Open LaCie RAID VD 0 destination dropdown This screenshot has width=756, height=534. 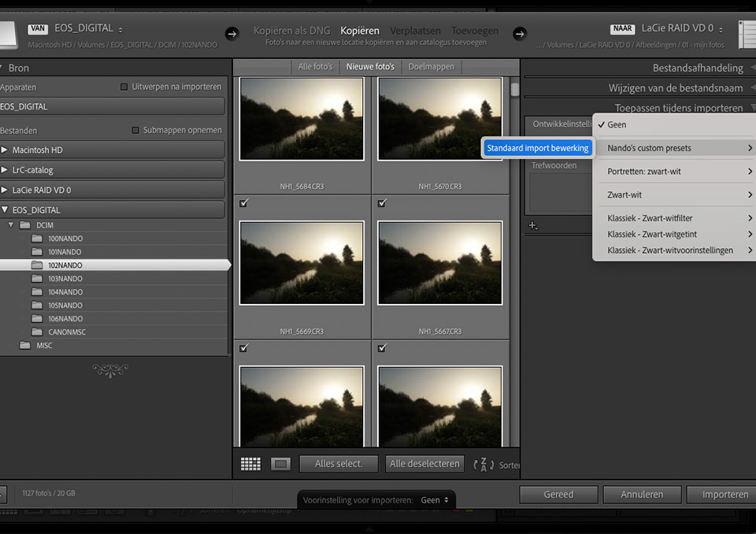[682, 28]
